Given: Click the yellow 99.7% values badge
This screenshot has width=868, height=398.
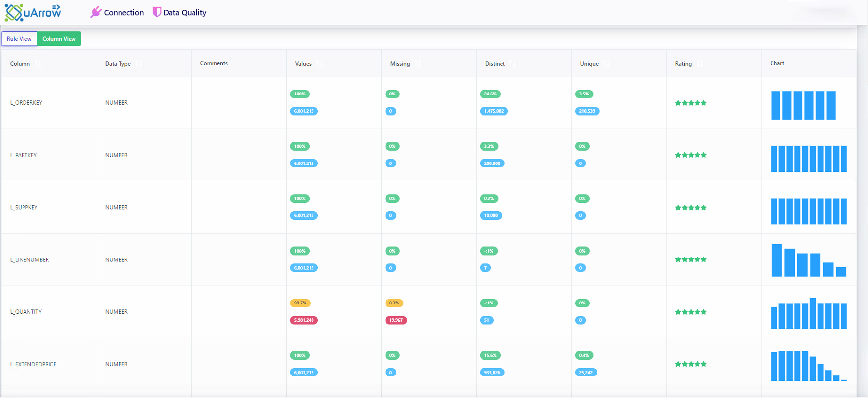Looking at the screenshot, I should click(300, 303).
